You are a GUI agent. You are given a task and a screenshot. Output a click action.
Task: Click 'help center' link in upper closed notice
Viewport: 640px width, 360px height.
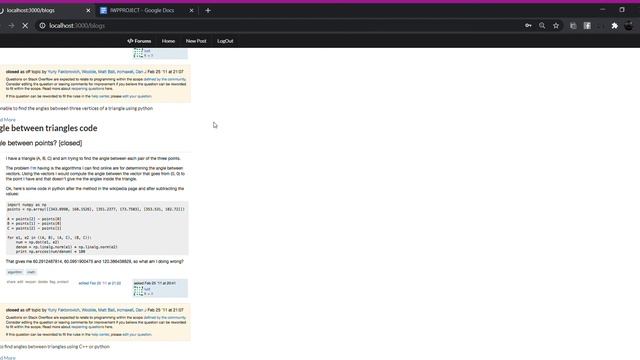[x=100, y=96]
